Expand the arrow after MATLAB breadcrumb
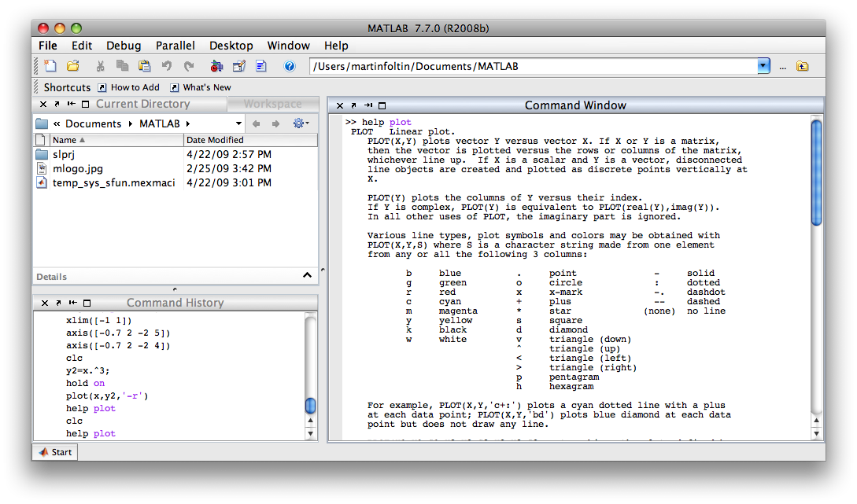This screenshot has height=504, width=857. pos(188,124)
